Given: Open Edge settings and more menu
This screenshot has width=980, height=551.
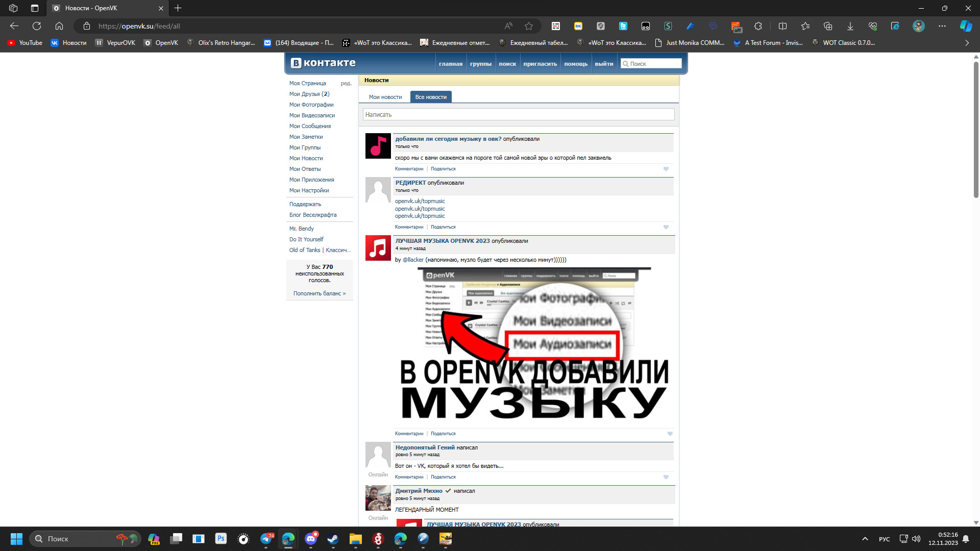Looking at the screenshot, I should 942,26.
